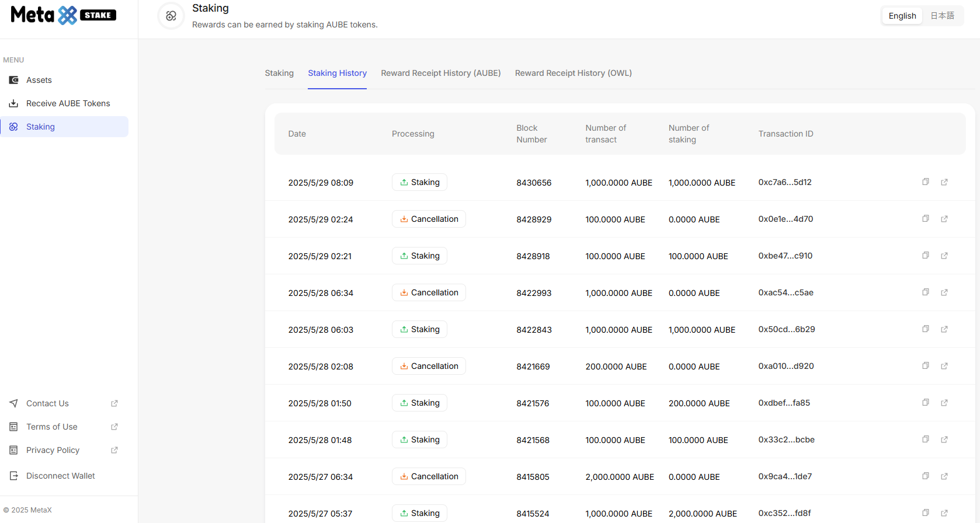Switch language to 日本語

point(942,16)
